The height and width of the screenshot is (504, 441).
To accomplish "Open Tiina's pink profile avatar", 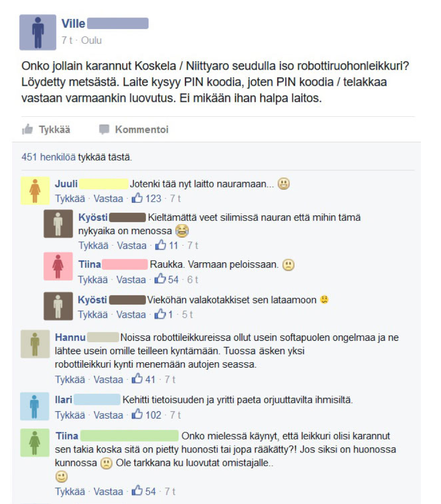I will pos(58,266).
